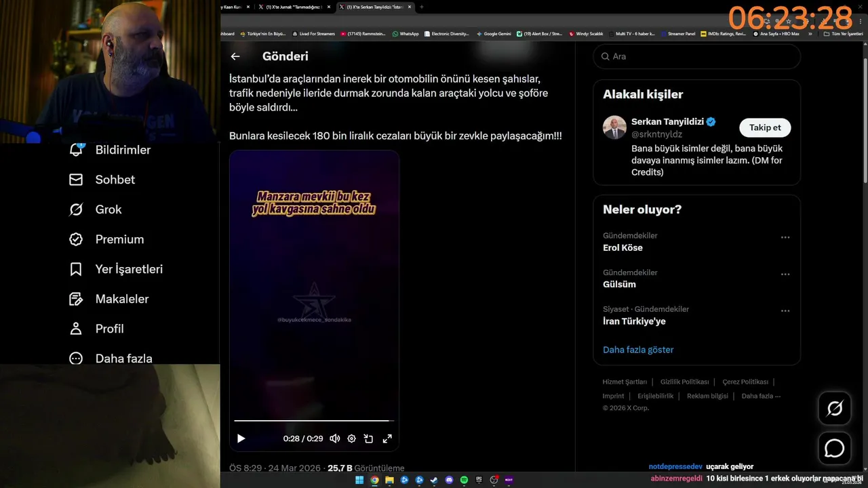
Task: Open the floating Grok button
Action: tap(834, 408)
